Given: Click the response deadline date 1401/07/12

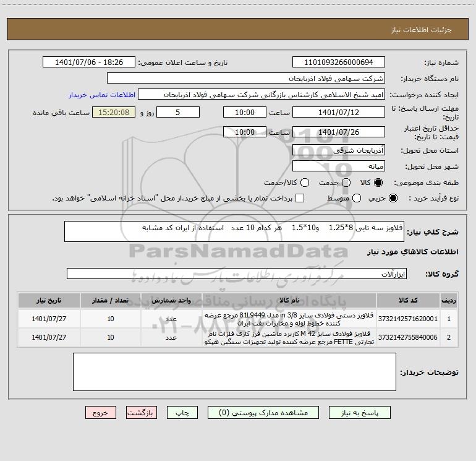Looking at the screenshot, I should coord(339,112).
